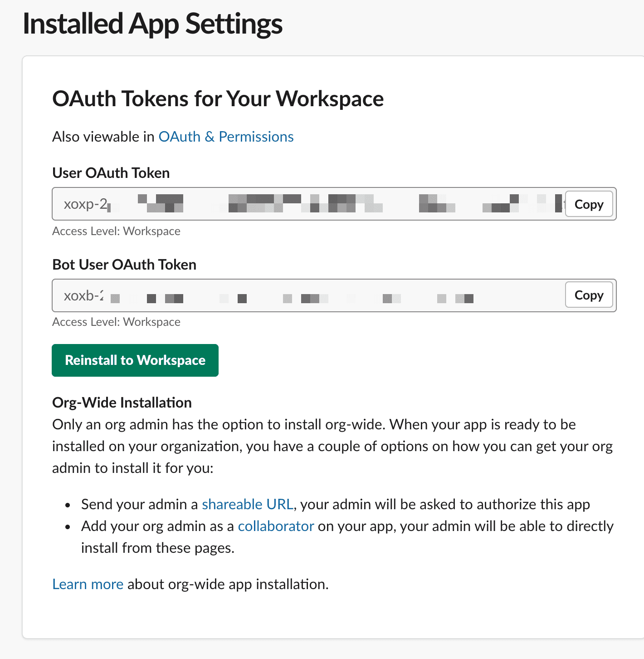Open Learn more about org-wide installation
Viewport: 644px width, 659px height.
[88, 584]
